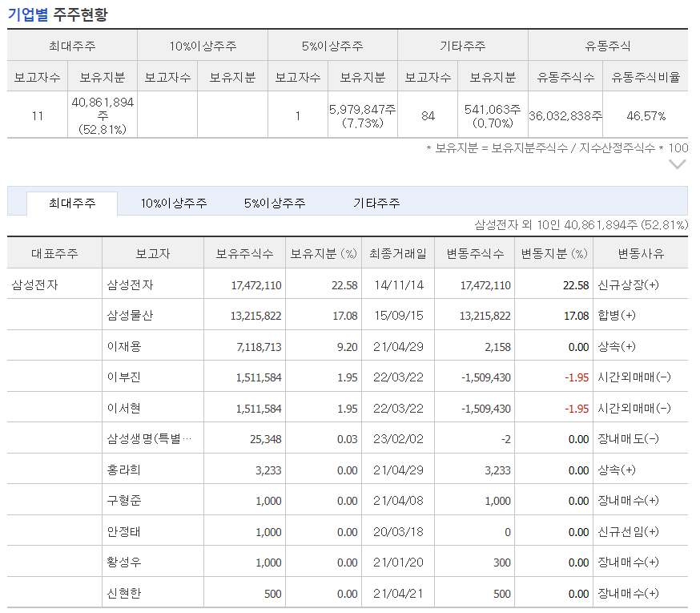Click 15/09/15 last trade date
This screenshot has width=700, height=613.
[399, 316]
